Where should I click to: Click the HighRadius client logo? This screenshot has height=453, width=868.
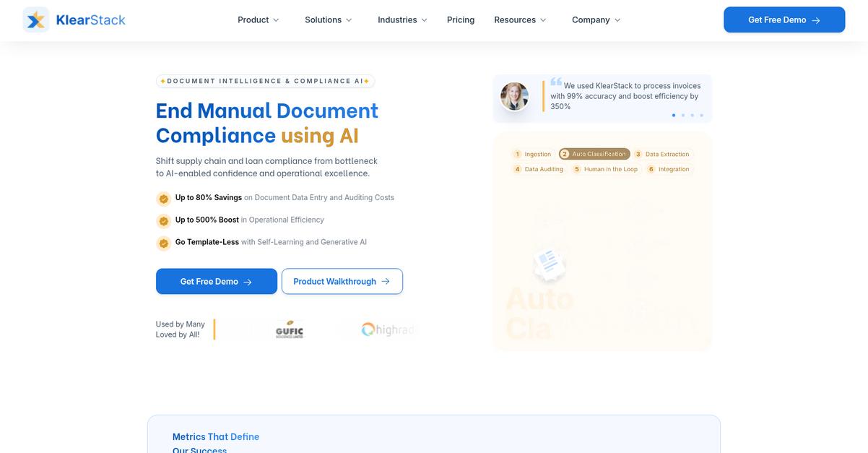[x=388, y=329]
